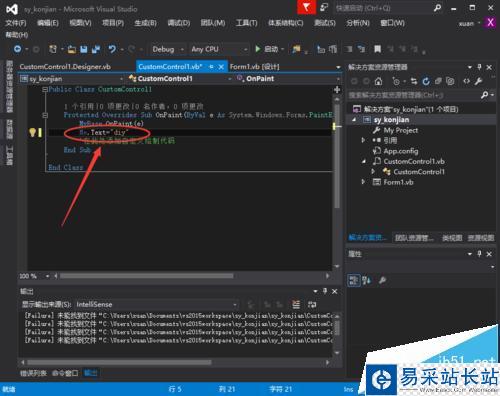The image size is (500, 396).
Task: Open the 错误列表 tab at bottom
Action: (x=33, y=373)
